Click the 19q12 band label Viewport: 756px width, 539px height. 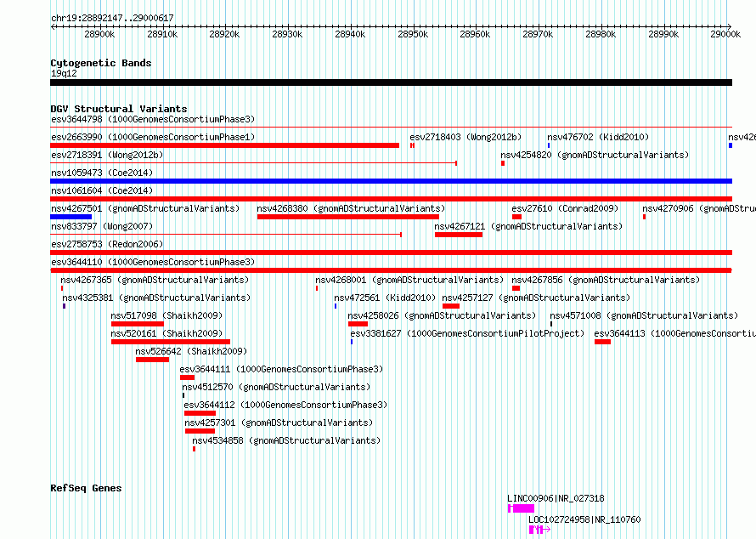[x=64, y=73]
